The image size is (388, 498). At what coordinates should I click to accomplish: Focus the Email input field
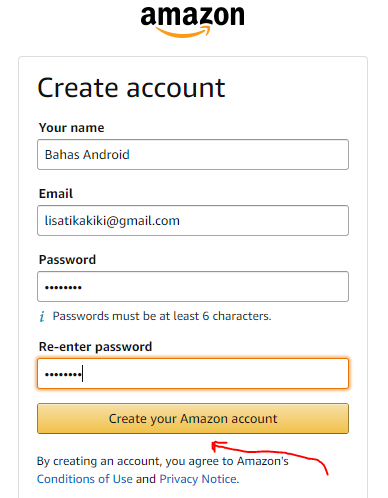click(193, 220)
